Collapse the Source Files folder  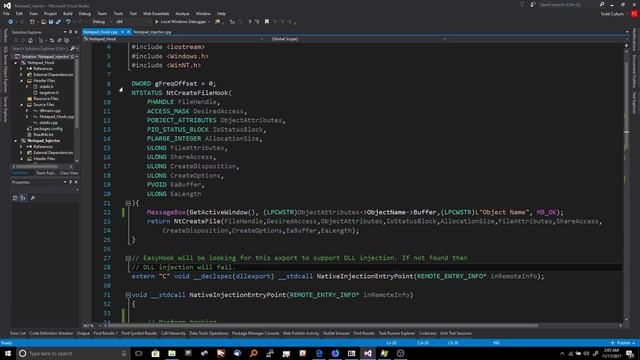[21, 105]
